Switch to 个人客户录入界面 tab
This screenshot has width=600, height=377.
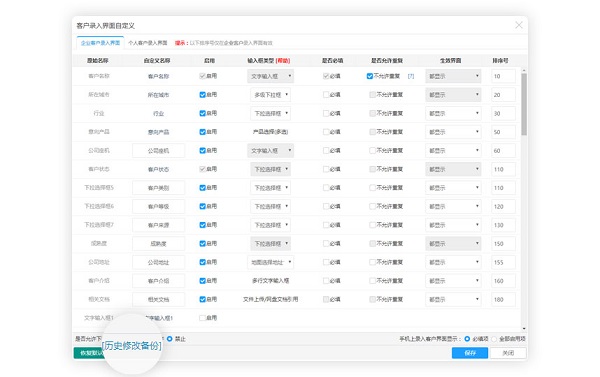pyautogui.click(x=148, y=43)
